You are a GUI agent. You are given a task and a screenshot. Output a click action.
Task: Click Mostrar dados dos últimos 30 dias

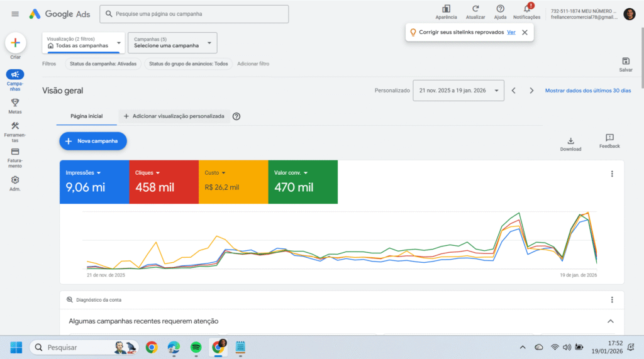click(587, 91)
